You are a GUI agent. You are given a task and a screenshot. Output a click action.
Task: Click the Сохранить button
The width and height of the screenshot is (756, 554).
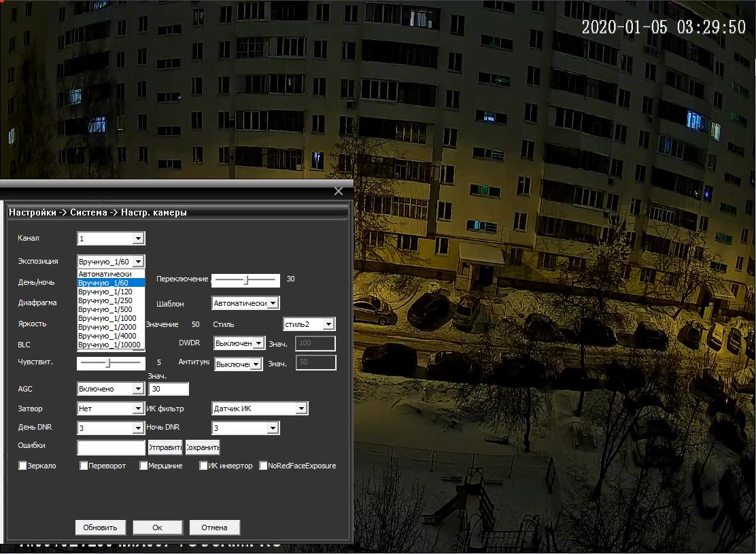click(203, 448)
